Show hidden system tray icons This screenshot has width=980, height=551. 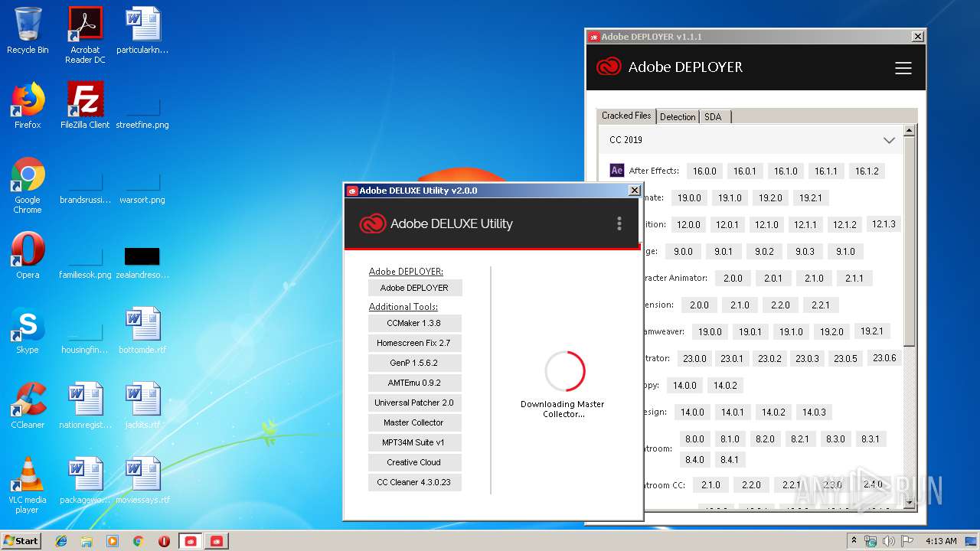coord(854,540)
